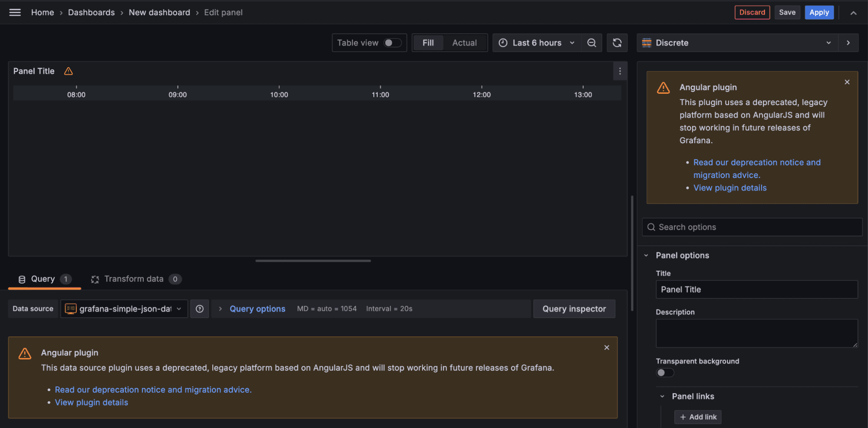Open the Last 6 hours time picker
Image resolution: width=868 pixels, height=428 pixels.
[x=537, y=43]
